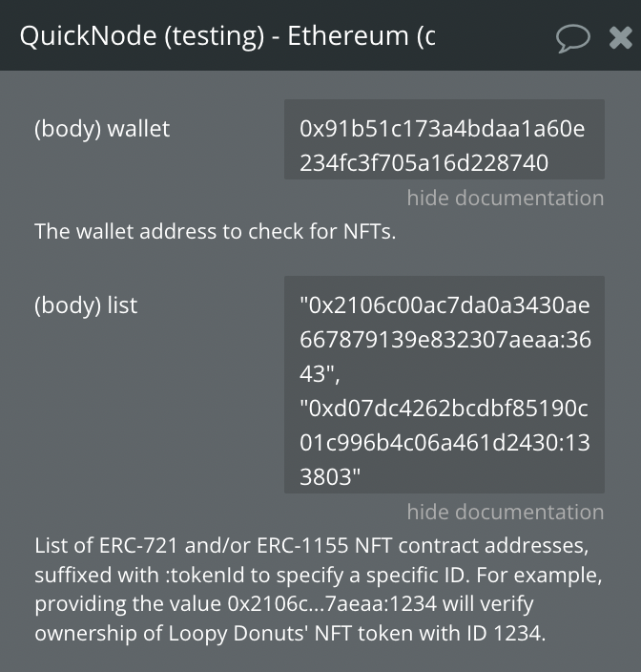Place cursor on the 234fc3f705a16d228740 line
Viewport: 641px width, 672px height.
tap(424, 163)
